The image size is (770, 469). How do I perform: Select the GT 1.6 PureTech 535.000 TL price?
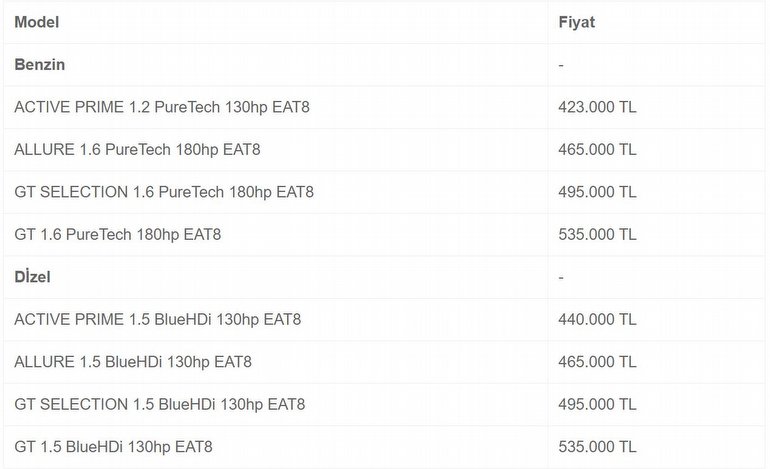pos(597,234)
